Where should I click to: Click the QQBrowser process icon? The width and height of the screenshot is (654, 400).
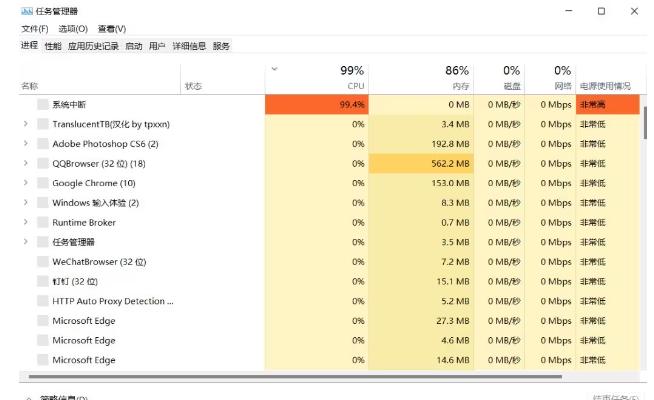(x=43, y=163)
